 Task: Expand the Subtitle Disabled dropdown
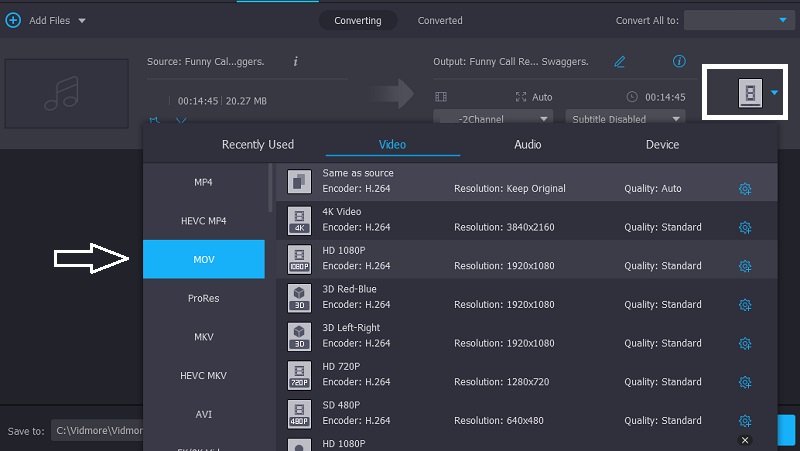point(625,119)
